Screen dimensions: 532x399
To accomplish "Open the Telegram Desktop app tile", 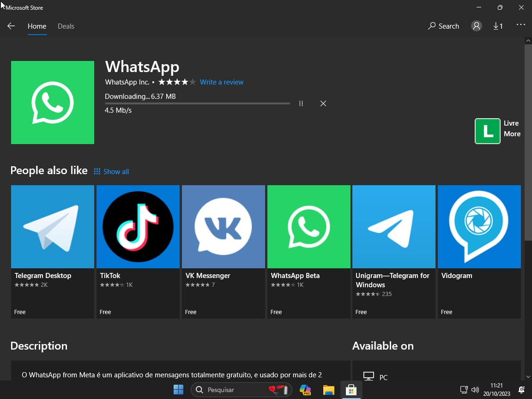I will click(53, 226).
